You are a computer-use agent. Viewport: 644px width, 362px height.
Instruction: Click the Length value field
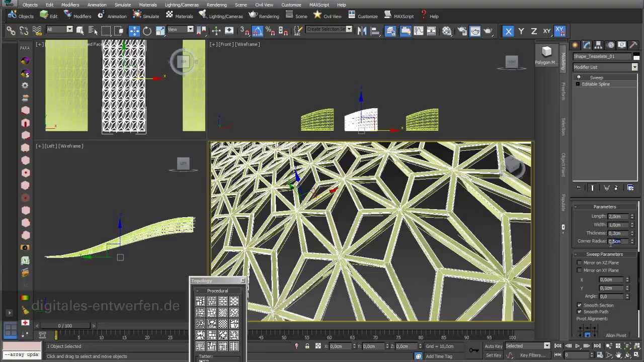[618, 216]
